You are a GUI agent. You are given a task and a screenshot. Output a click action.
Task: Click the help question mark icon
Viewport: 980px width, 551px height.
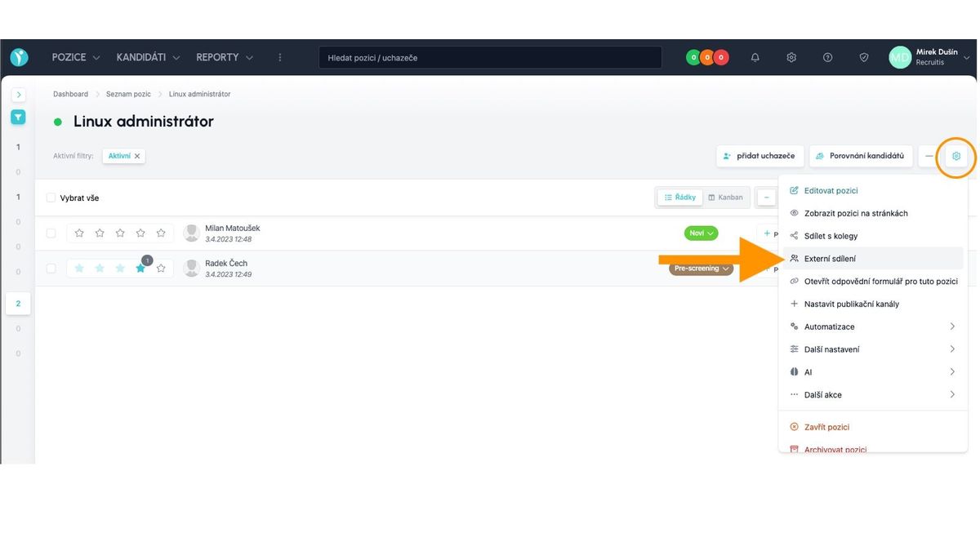827,57
